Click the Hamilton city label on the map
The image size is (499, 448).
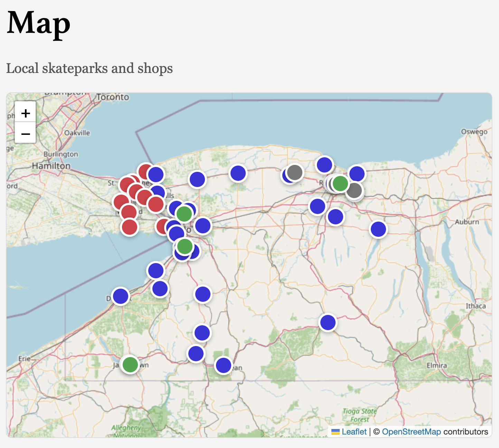51,166
